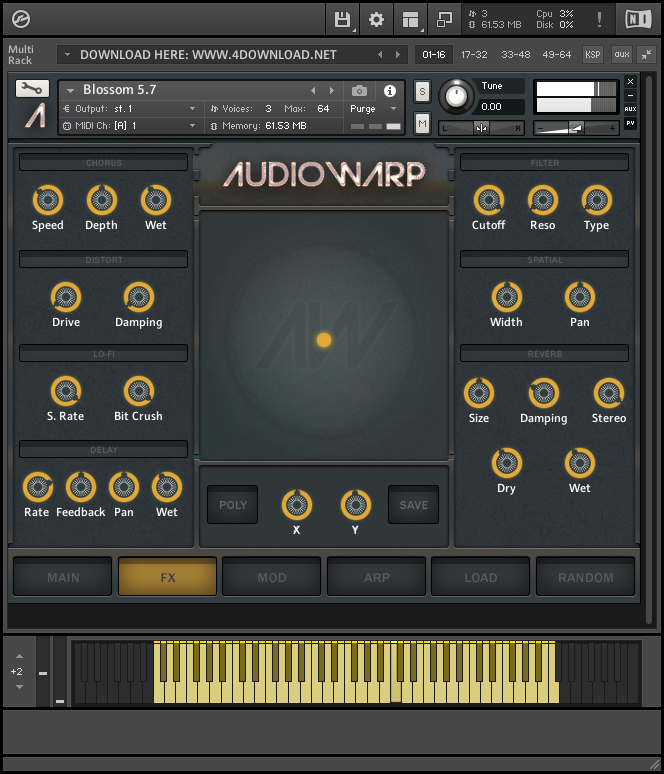Toggle the DELAY effect header
664x774 pixels.
tap(104, 450)
